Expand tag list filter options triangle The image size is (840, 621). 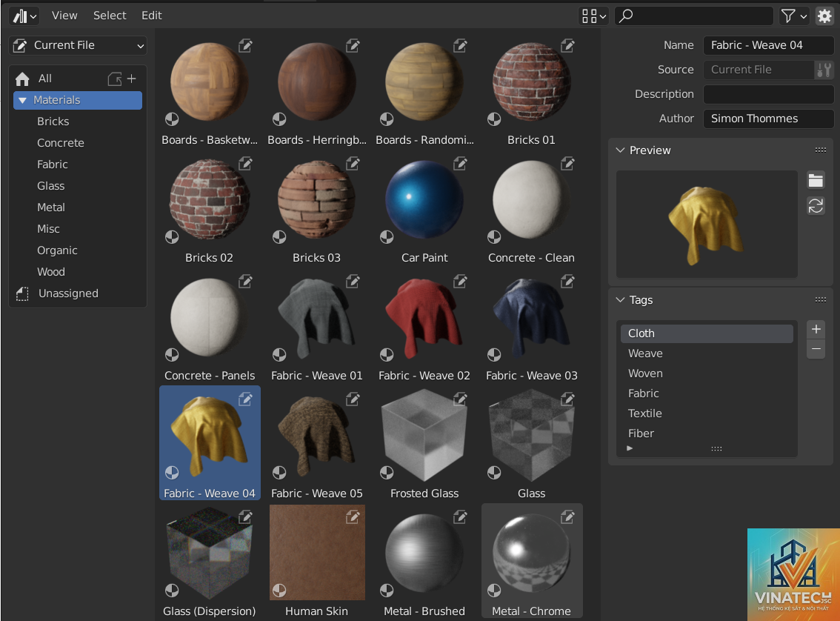pyautogui.click(x=630, y=448)
